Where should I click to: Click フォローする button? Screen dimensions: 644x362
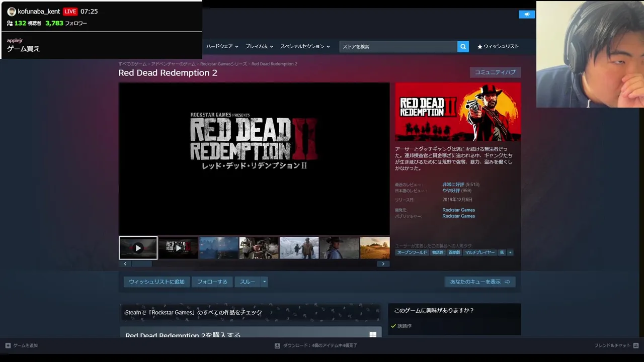click(x=212, y=282)
